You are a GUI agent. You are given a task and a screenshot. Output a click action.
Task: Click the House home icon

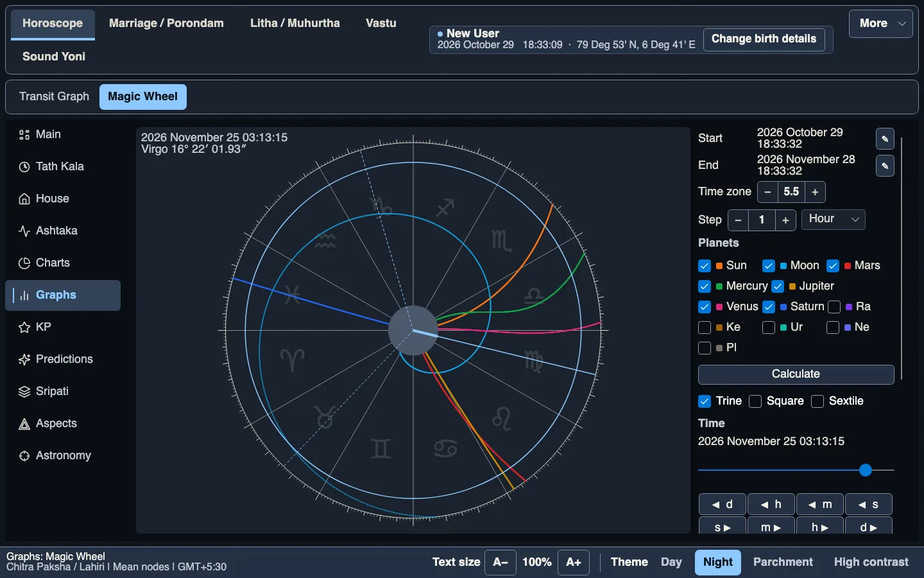(x=24, y=199)
